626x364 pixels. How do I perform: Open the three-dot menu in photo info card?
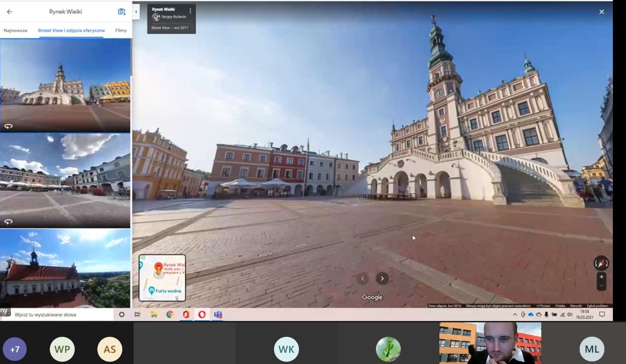(190, 10)
